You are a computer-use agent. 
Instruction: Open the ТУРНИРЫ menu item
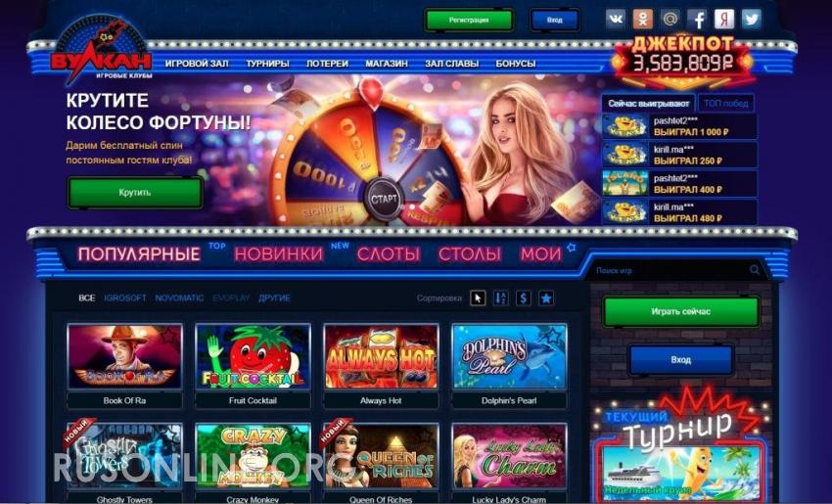[267, 64]
